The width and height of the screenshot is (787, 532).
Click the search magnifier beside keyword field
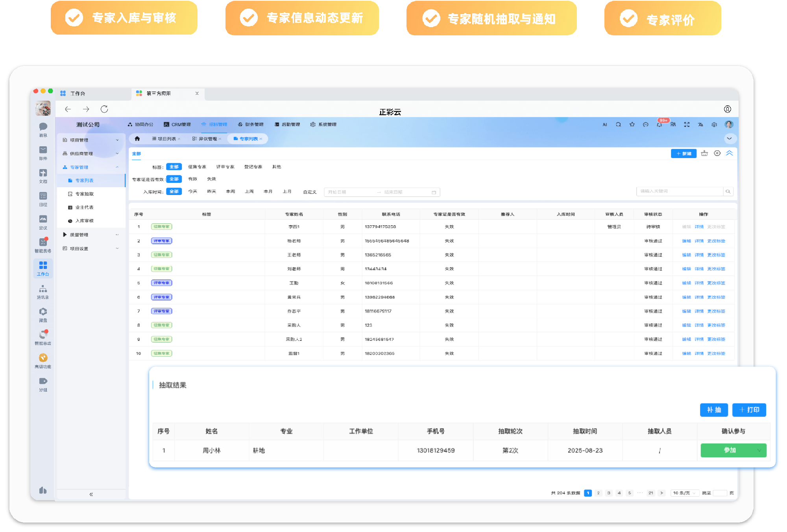click(728, 191)
